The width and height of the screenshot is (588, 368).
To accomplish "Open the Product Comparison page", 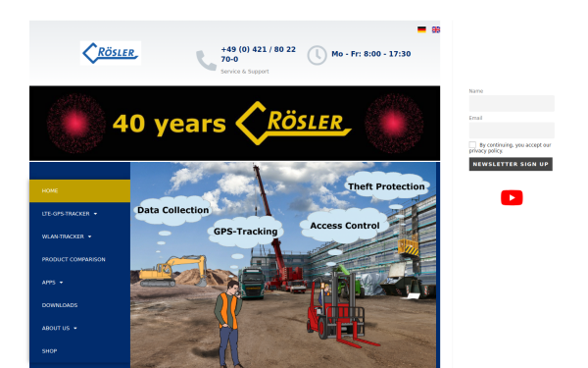I will (73, 259).
